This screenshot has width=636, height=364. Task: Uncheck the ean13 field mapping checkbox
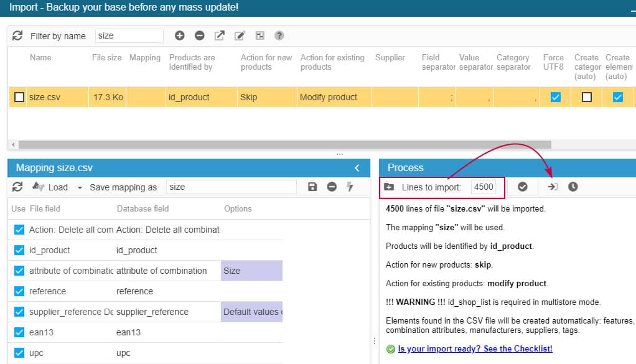(x=19, y=332)
